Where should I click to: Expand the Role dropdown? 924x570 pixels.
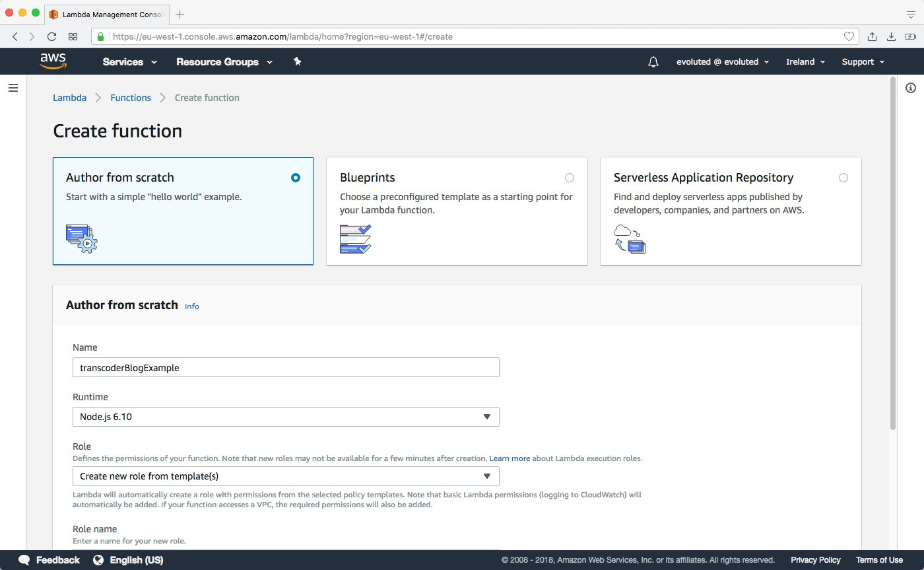pyautogui.click(x=285, y=476)
